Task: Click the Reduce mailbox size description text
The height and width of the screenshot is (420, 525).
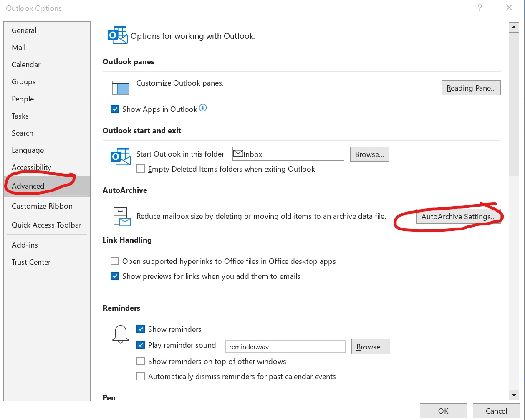Action: pos(261,216)
